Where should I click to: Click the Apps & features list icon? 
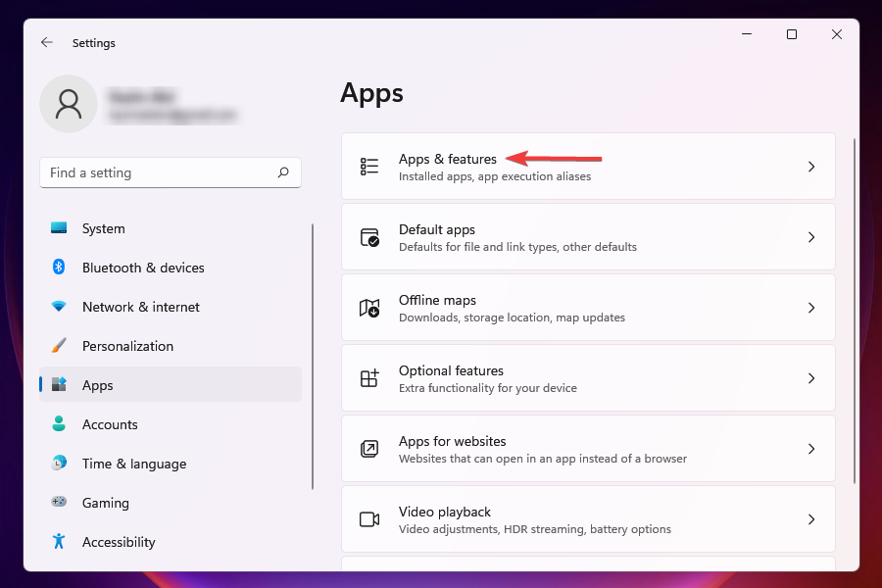369,167
